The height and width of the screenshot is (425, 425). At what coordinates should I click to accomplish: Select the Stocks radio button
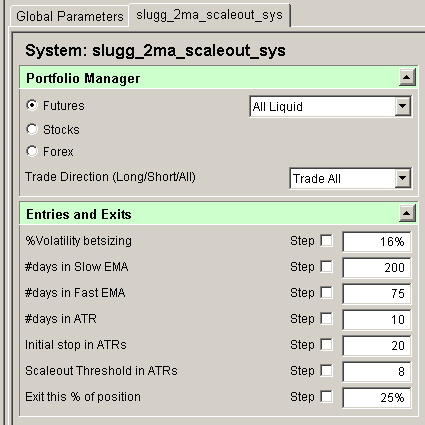point(32,129)
